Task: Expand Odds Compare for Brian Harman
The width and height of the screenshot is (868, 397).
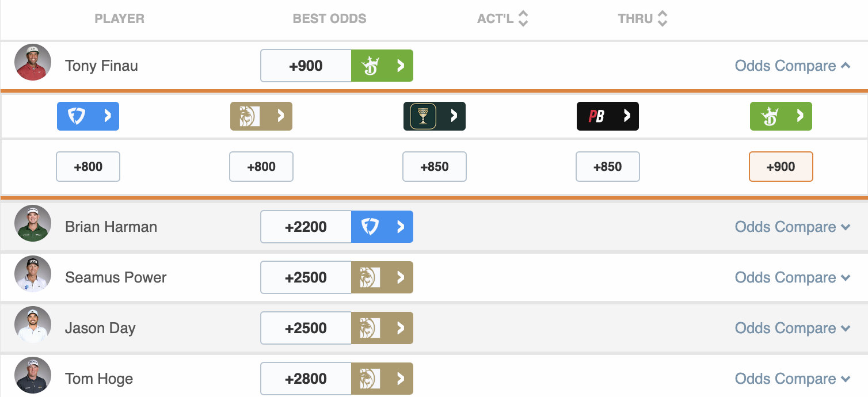Action: point(793,227)
